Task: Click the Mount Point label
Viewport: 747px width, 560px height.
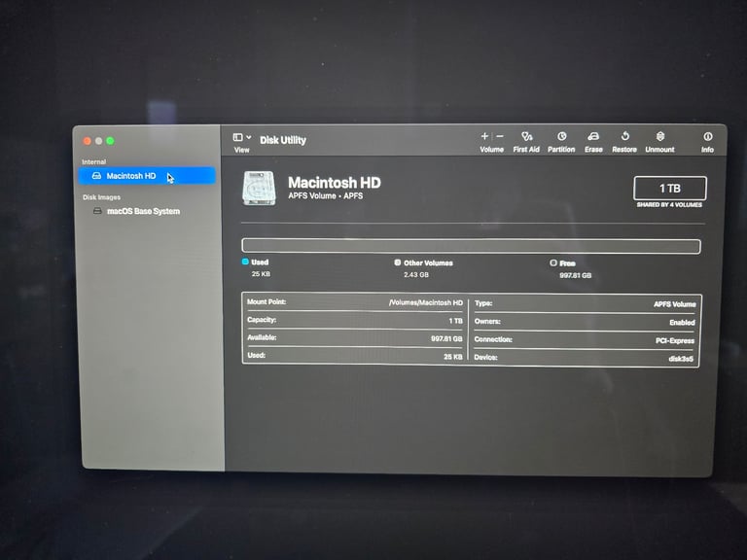Action: tap(267, 301)
